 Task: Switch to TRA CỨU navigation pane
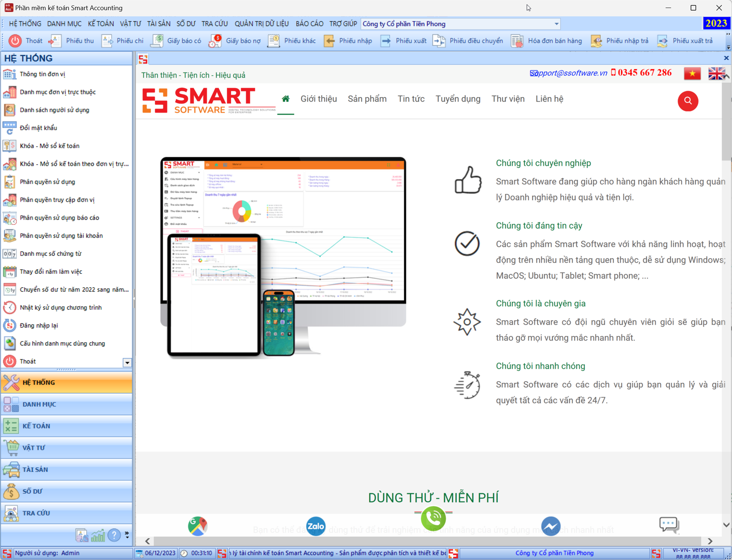point(67,513)
